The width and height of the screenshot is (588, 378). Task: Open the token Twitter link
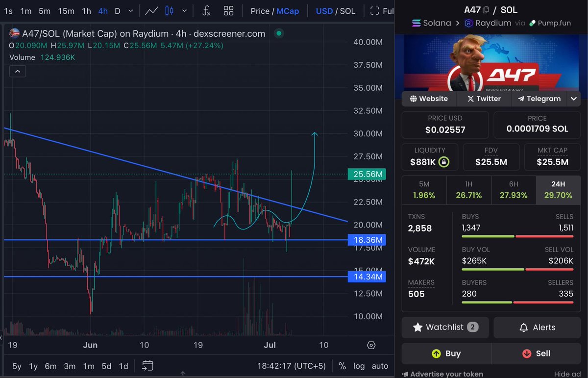tap(484, 99)
